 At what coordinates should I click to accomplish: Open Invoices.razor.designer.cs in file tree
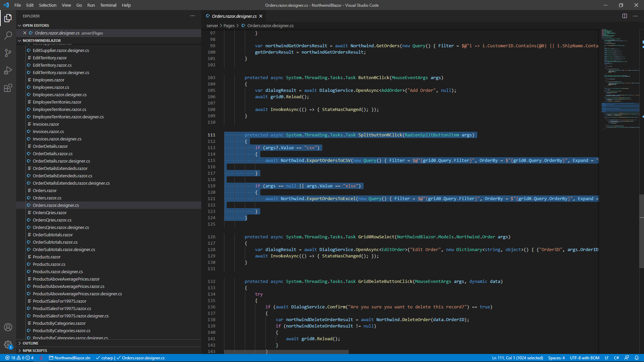[x=57, y=139]
